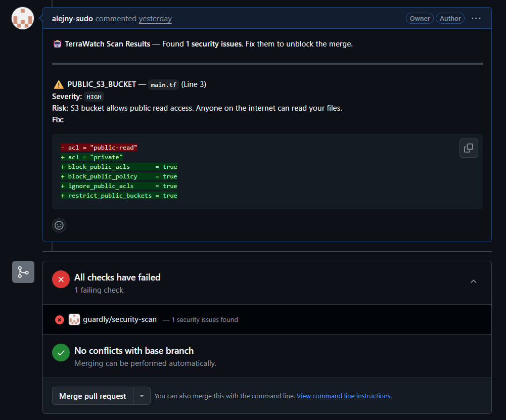Click the HIGH severity label

tap(94, 97)
